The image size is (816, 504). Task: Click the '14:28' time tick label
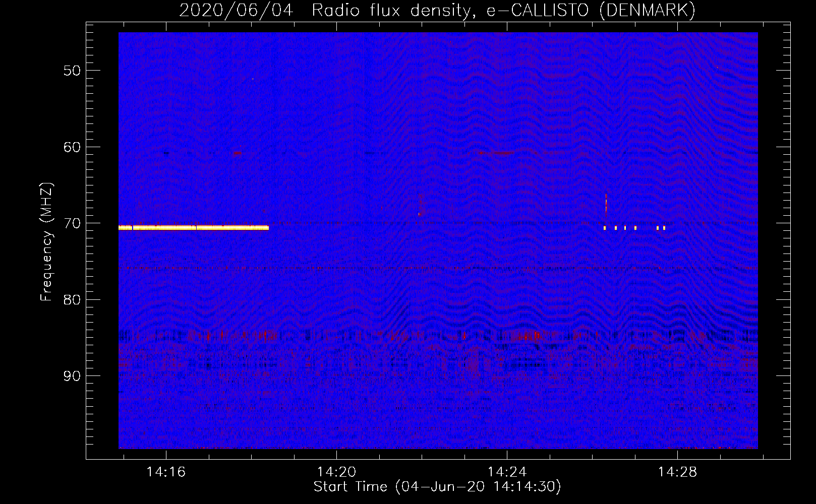click(677, 472)
